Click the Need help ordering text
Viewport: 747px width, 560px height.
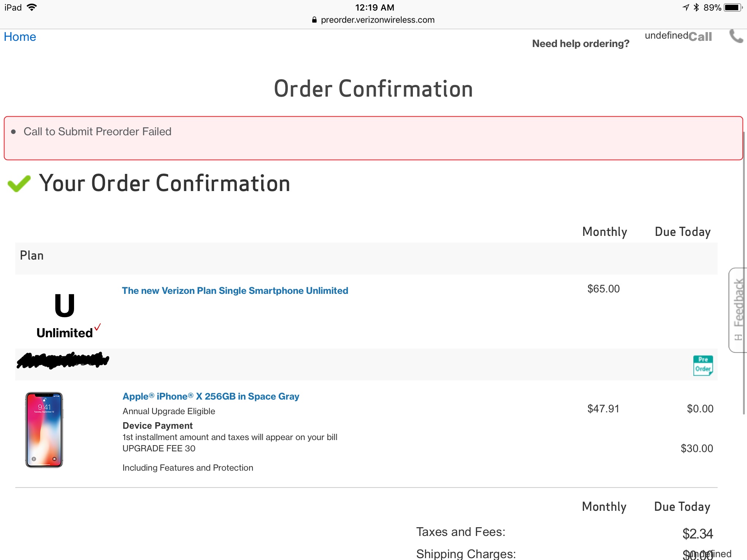(x=581, y=44)
